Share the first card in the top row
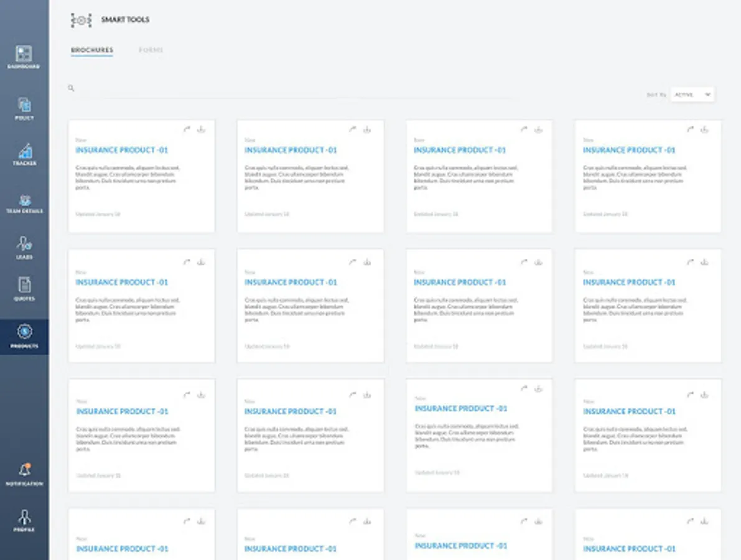This screenshot has width=741, height=560. 187,129
